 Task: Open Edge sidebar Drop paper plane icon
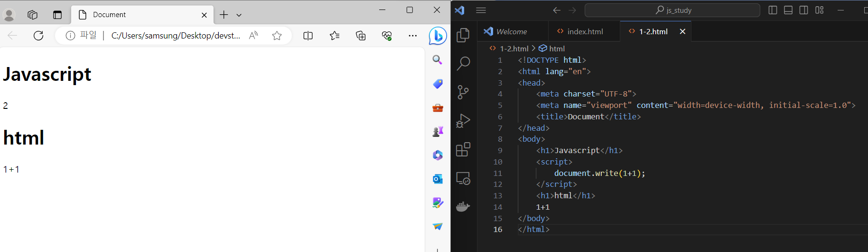click(x=438, y=226)
